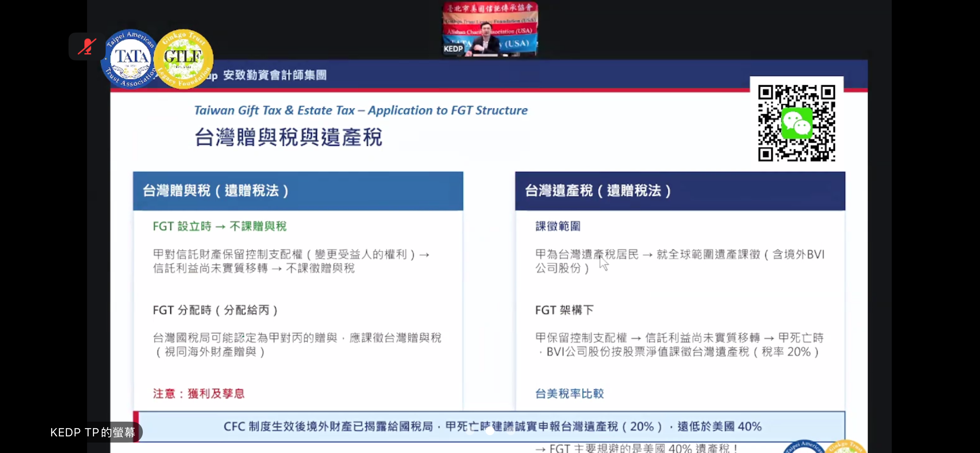Screen dimensions: 980x453
Task: Open the KEDP speaker video thumbnail
Action: [490, 29]
